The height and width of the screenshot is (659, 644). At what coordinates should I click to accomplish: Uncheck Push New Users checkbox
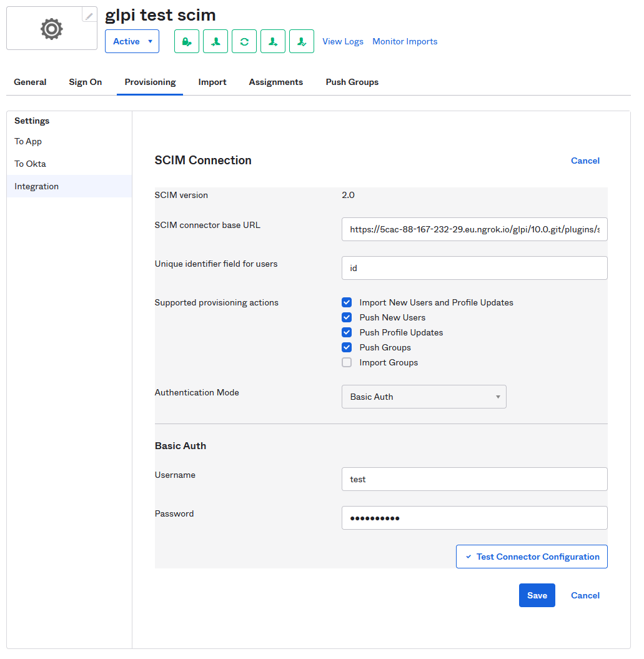pyautogui.click(x=347, y=317)
